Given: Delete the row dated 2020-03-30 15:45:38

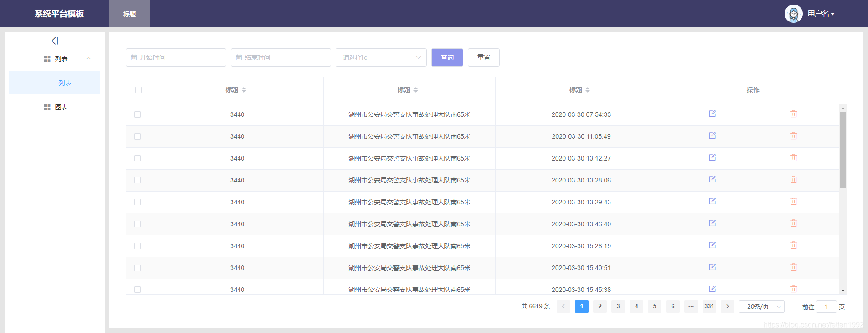Looking at the screenshot, I should click(793, 289).
